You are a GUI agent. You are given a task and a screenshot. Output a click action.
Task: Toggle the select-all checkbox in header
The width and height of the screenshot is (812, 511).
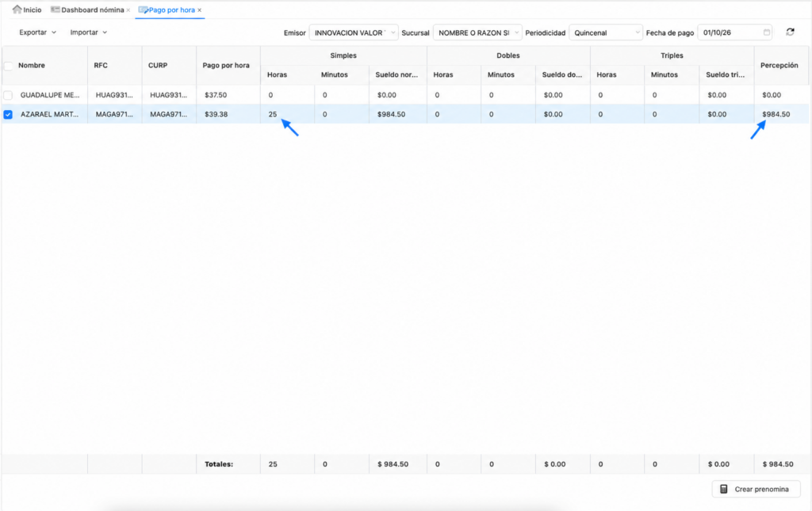pos(8,66)
